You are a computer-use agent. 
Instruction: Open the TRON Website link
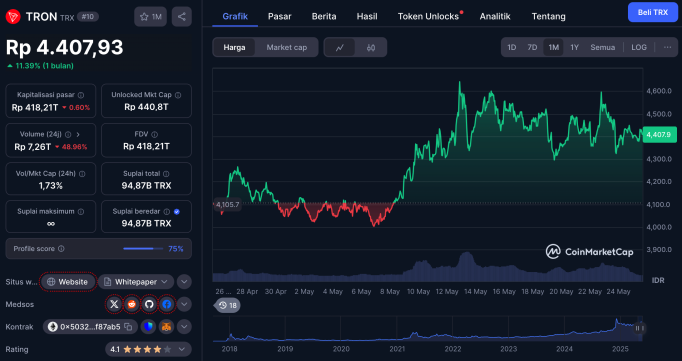pyautogui.click(x=68, y=282)
